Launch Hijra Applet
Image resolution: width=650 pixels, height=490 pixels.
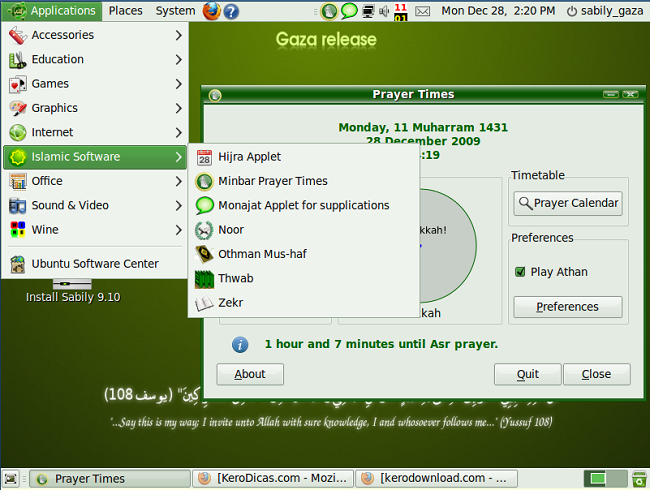point(303,157)
